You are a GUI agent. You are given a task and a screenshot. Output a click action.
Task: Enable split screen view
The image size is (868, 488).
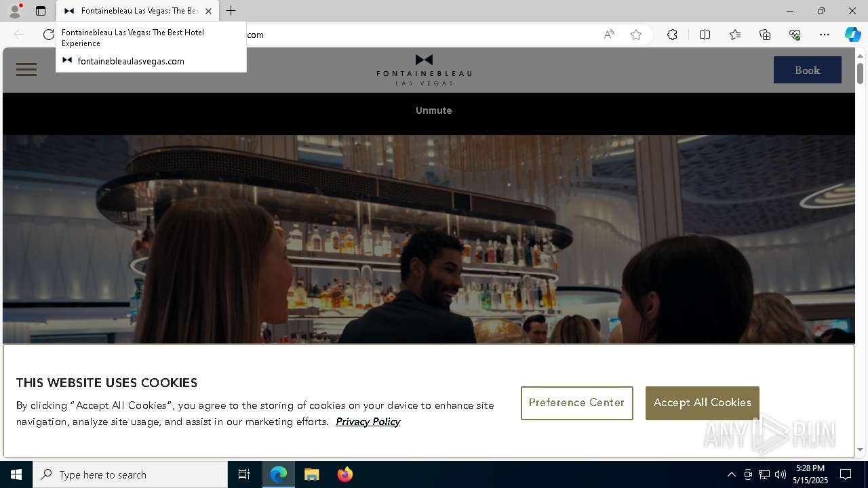(x=705, y=35)
